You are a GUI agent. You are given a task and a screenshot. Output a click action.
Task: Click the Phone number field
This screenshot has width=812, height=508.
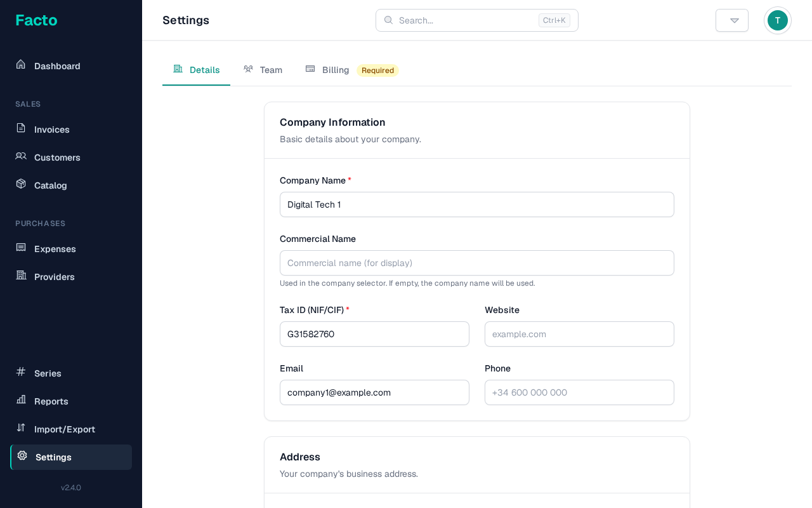(x=579, y=392)
